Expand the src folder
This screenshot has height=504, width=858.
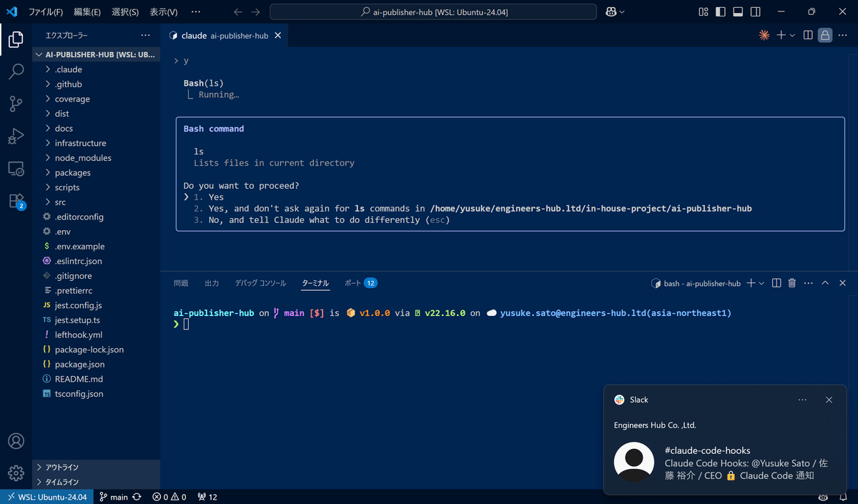(x=61, y=202)
